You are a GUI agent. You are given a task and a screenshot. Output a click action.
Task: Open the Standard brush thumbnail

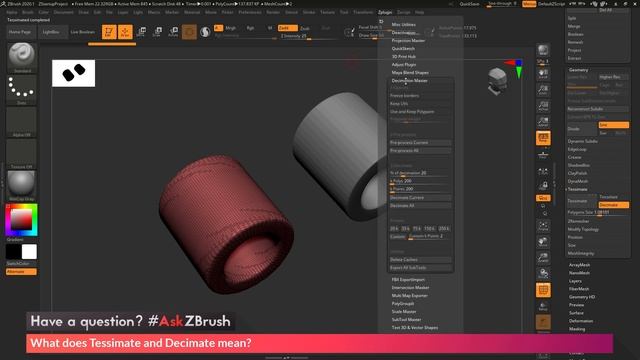coord(22,57)
